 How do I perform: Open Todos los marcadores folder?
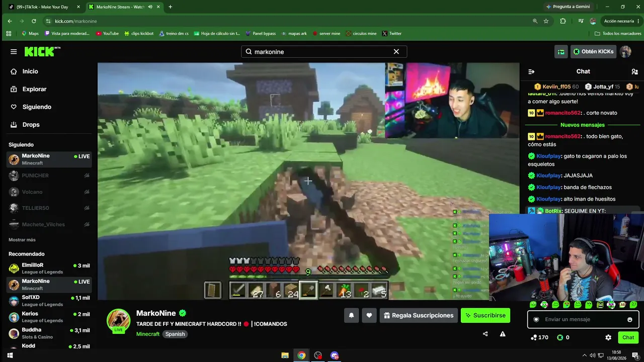[x=617, y=34]
